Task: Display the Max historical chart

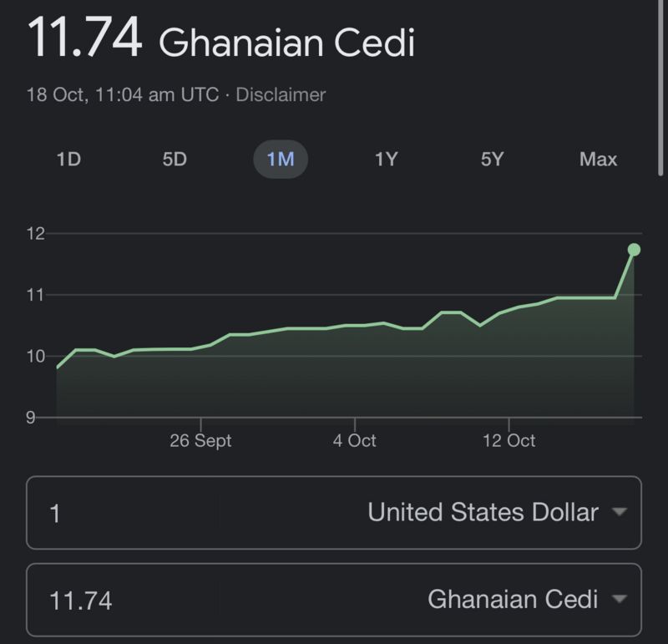Action: 598,159
